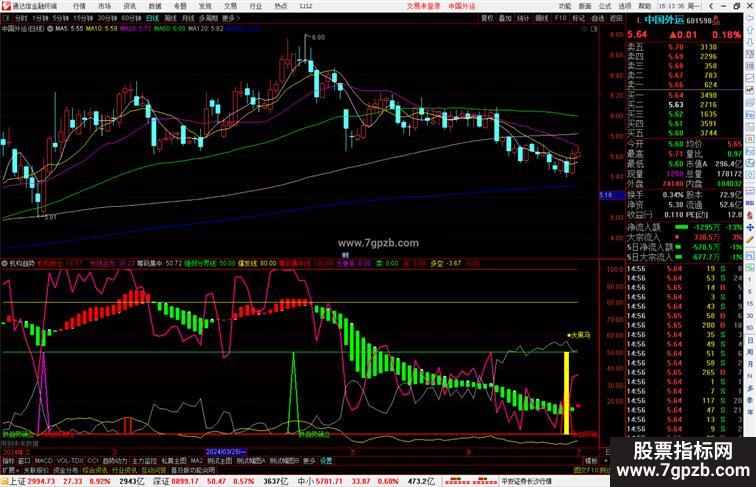Open the 资金分布 tab
The height and width of the screenshot is (487, 756).
[x=66, y=470]
